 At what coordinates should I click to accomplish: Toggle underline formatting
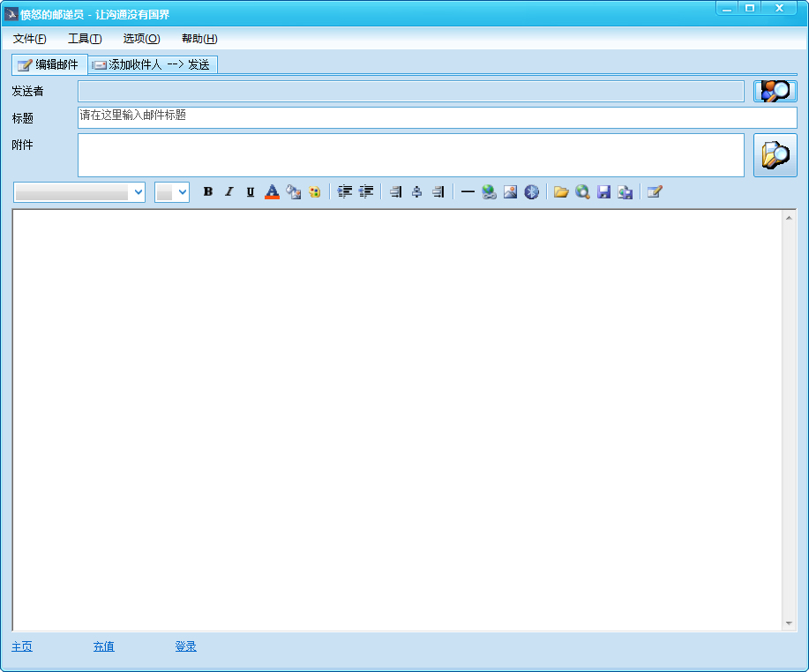point(250,191)
